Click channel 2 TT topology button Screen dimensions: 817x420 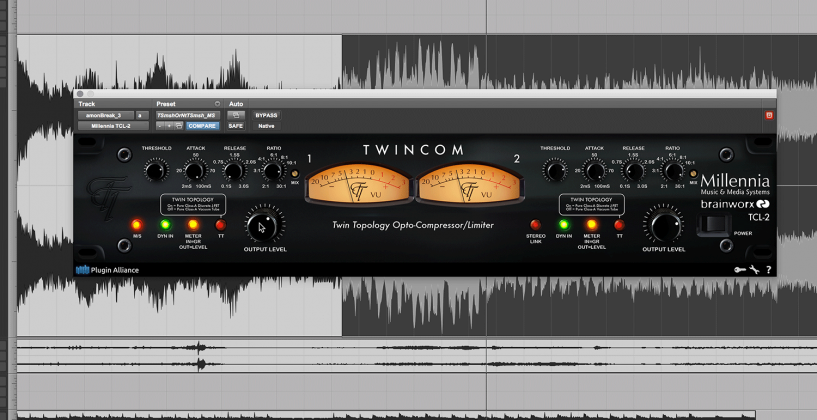pyautogui.click(x=620, y=224)
